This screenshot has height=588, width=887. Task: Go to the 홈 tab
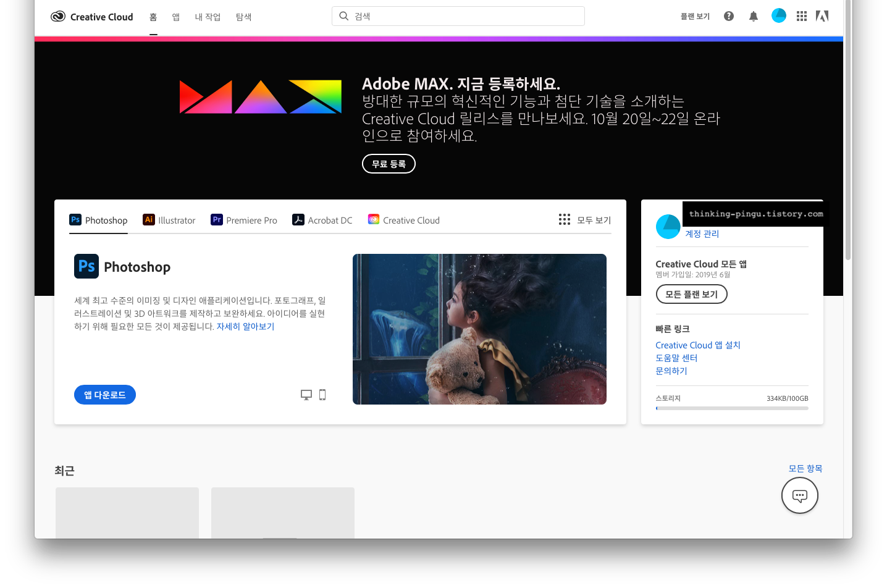click(x=153, y=17)
